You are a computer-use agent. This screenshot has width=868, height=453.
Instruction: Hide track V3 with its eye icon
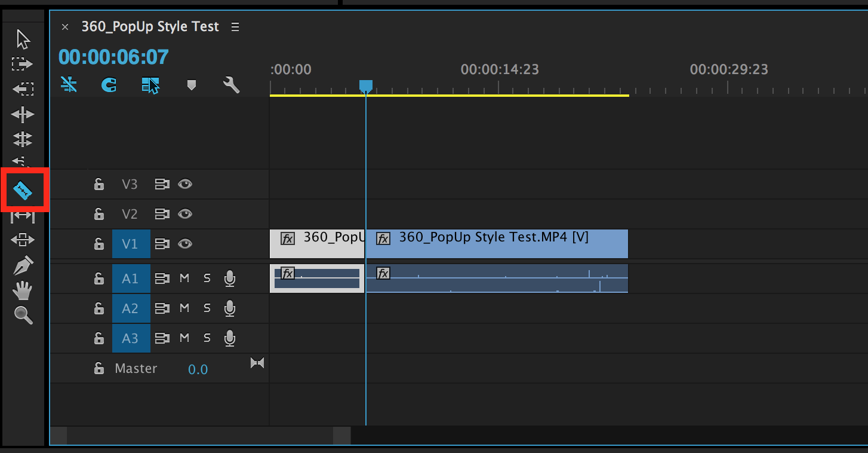point(185,184)
